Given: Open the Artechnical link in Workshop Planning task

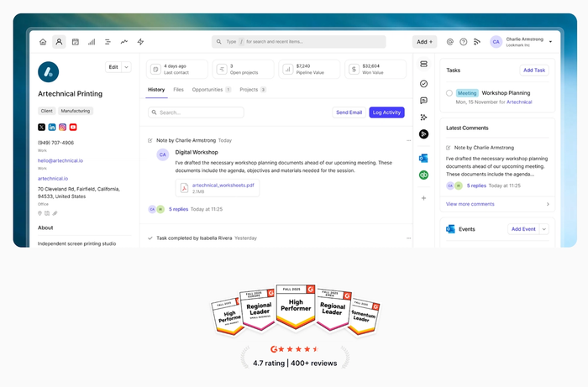Looking at the screenshot, I should [x=519, y=102].
